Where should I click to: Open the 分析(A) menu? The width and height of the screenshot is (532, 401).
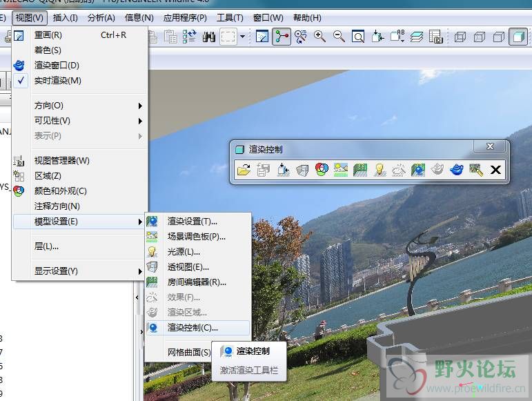(101, 18)
